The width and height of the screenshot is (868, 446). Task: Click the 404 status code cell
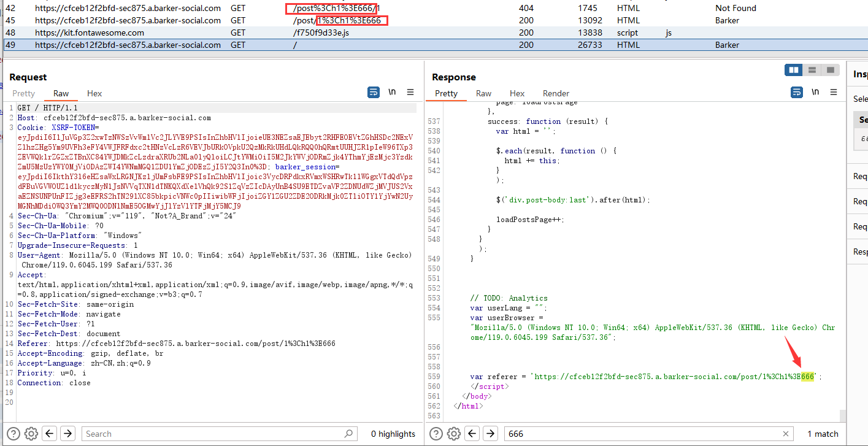[526, 8]
